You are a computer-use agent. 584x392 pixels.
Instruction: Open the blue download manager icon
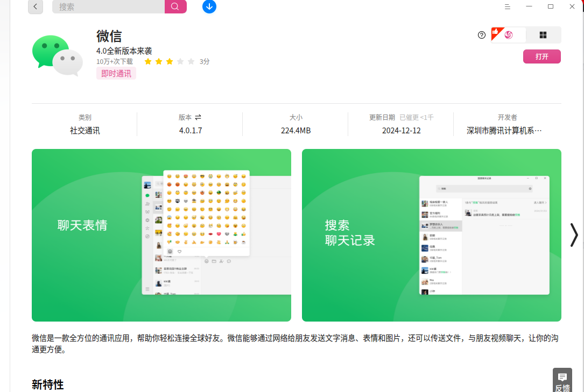click(209, 6)
